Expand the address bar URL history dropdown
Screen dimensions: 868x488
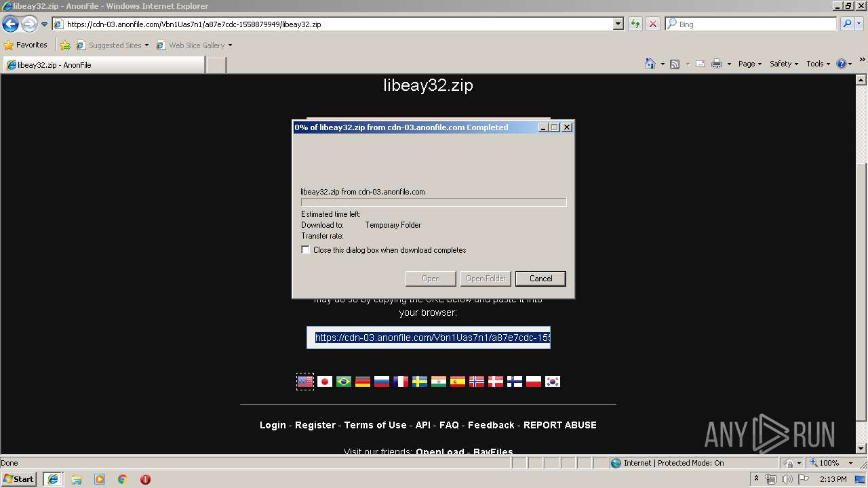click(x=618, y=24)
